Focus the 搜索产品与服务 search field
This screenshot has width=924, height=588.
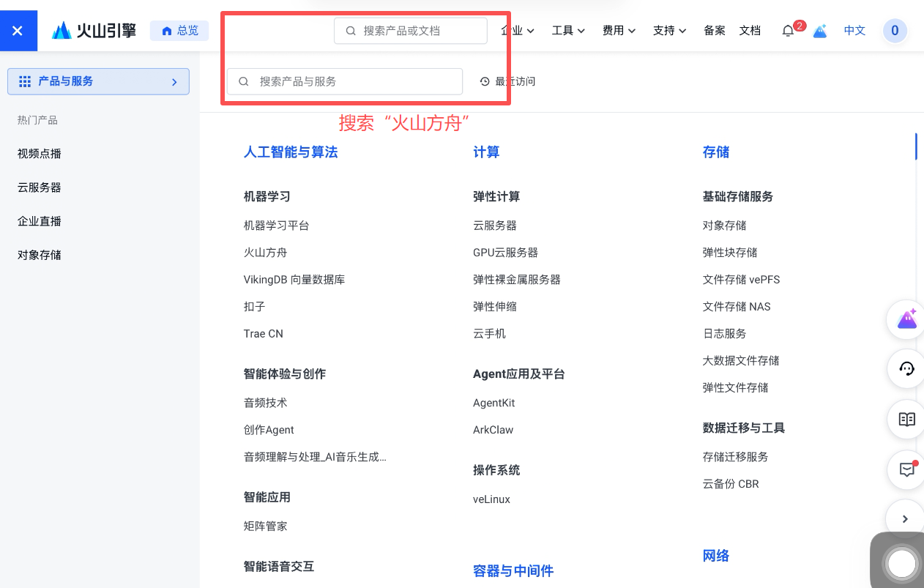345,81
